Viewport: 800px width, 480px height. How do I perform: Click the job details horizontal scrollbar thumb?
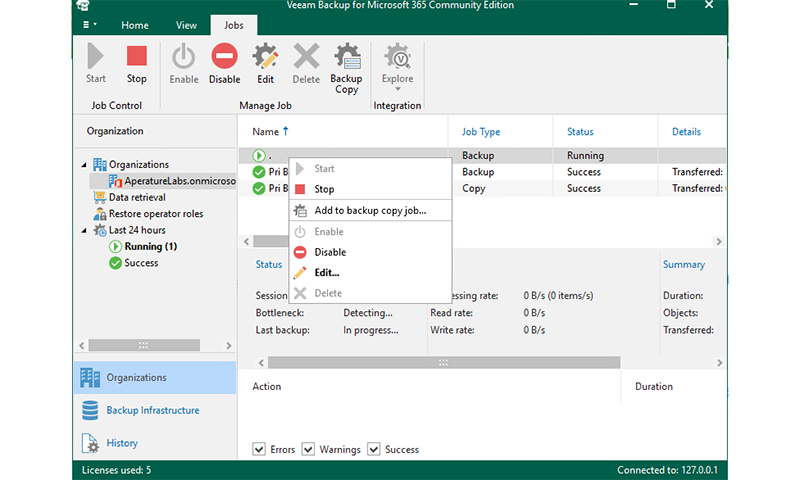tap(444, 363)
